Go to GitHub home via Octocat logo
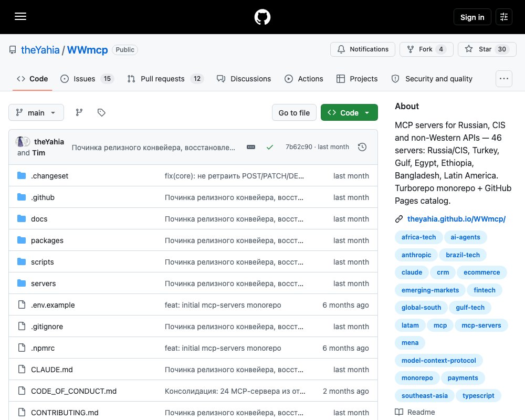 click(x=262, y=17)
